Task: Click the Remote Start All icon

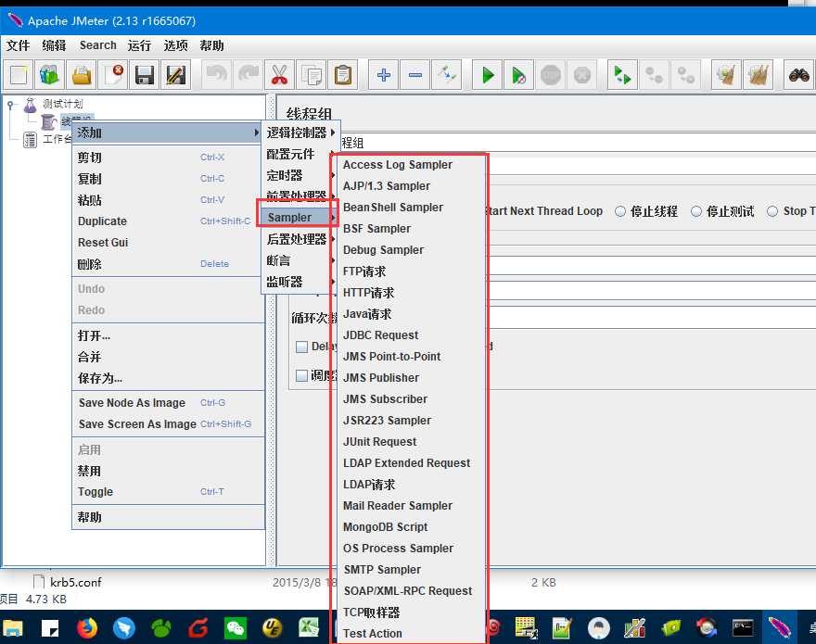Action: [622, 75]
